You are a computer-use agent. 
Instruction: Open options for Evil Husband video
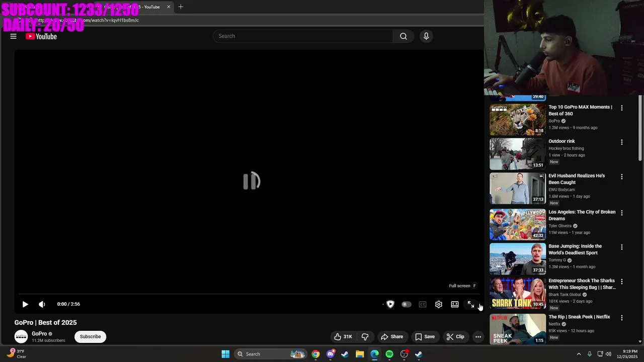622,177
